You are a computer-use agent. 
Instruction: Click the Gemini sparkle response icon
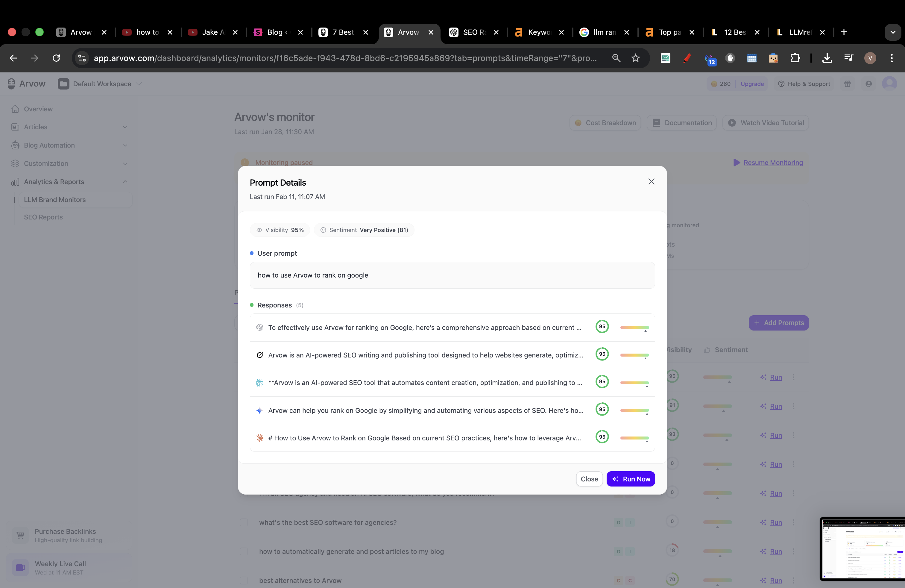[260, 410]
